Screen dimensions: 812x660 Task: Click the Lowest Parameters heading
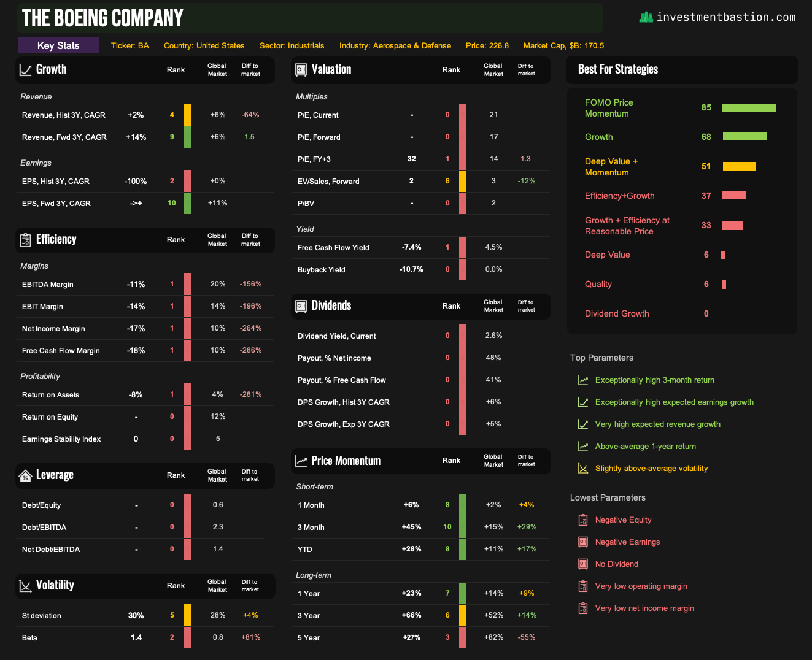(608, 497)
